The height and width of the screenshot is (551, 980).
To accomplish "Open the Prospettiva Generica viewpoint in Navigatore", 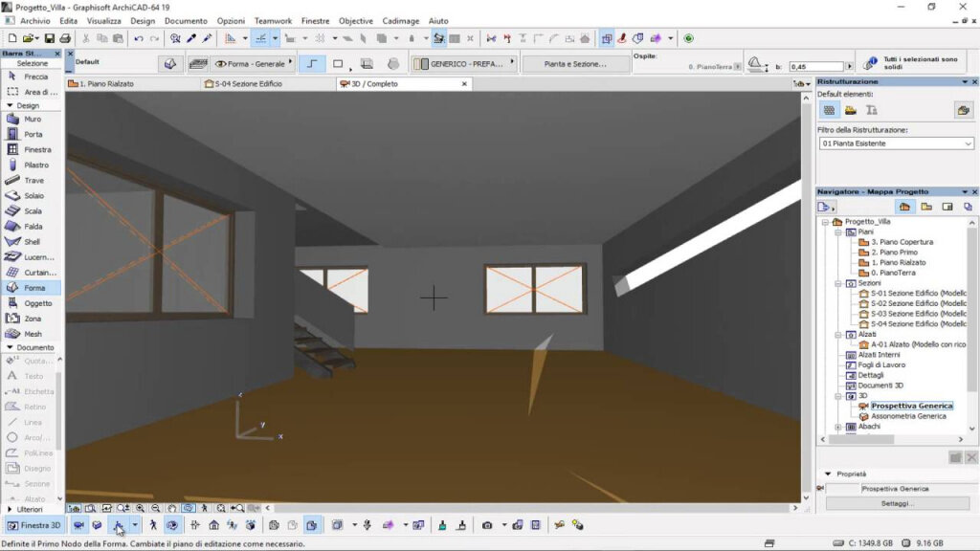I will (x=910, y=406).
